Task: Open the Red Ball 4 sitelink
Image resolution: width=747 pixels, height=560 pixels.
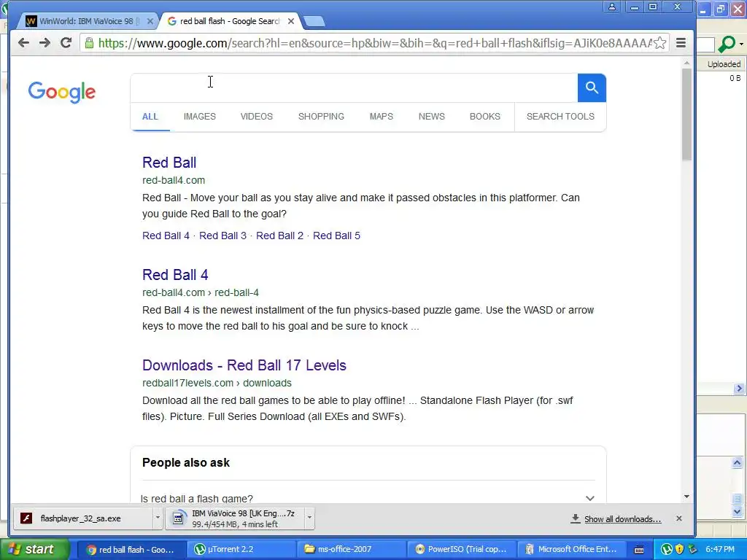Action: pos(166,236)
